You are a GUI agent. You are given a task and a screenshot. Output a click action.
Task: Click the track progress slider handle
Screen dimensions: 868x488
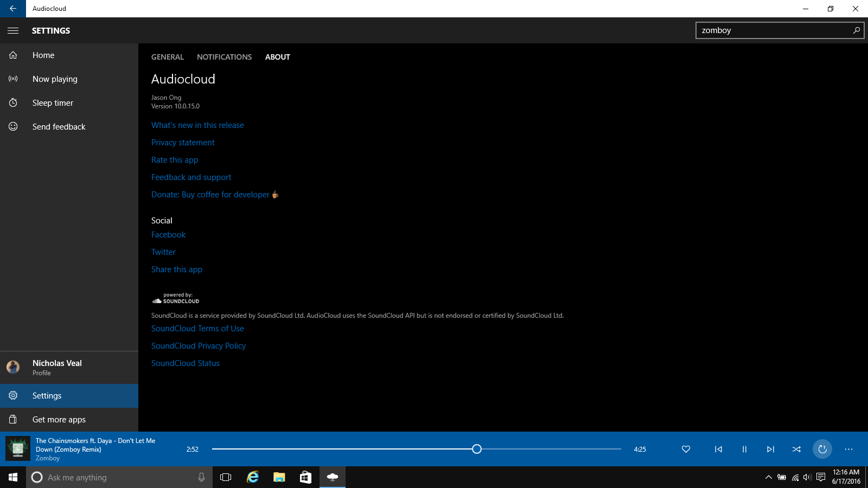coord(476,449)
